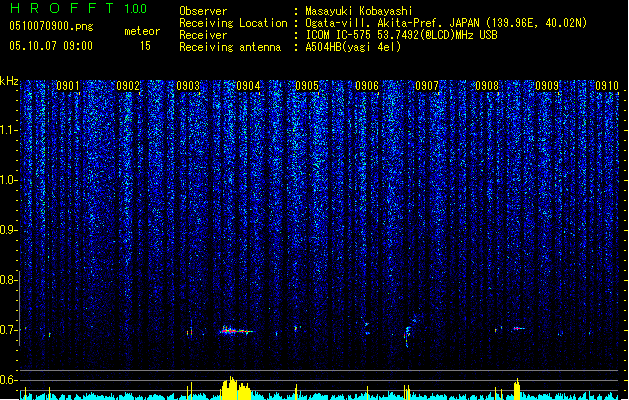The height and width of the screenshot is (400, 629).
Task: Click the receiver text ICOM IC-575 53.7492 MHz
Action: 401,35
